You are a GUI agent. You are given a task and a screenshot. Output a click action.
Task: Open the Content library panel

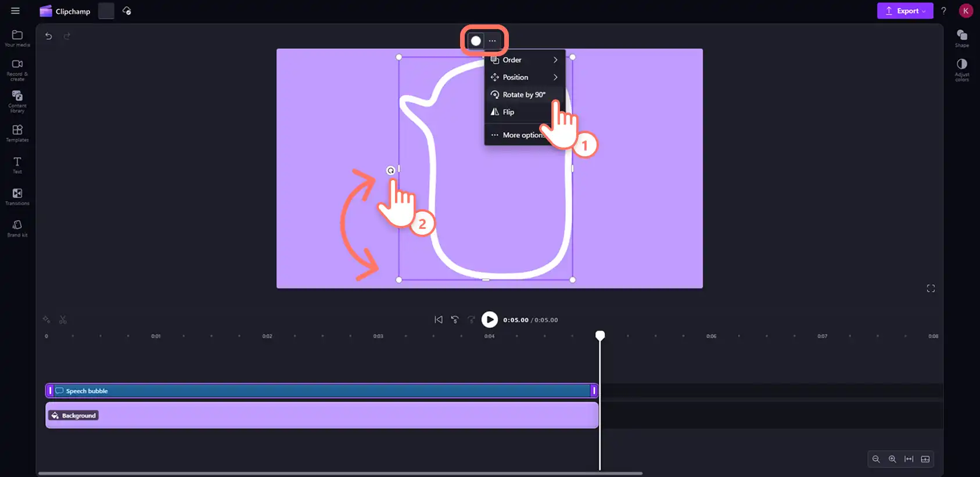17,102
